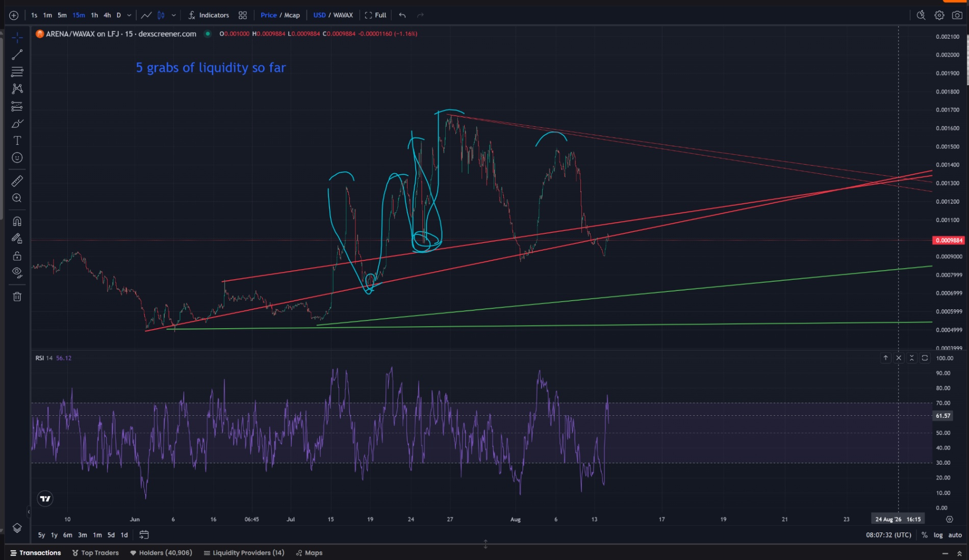The height and width of the screenshot is (560, 969).
Task: Set the date range to 5y
Action: (x=41, y=535)
